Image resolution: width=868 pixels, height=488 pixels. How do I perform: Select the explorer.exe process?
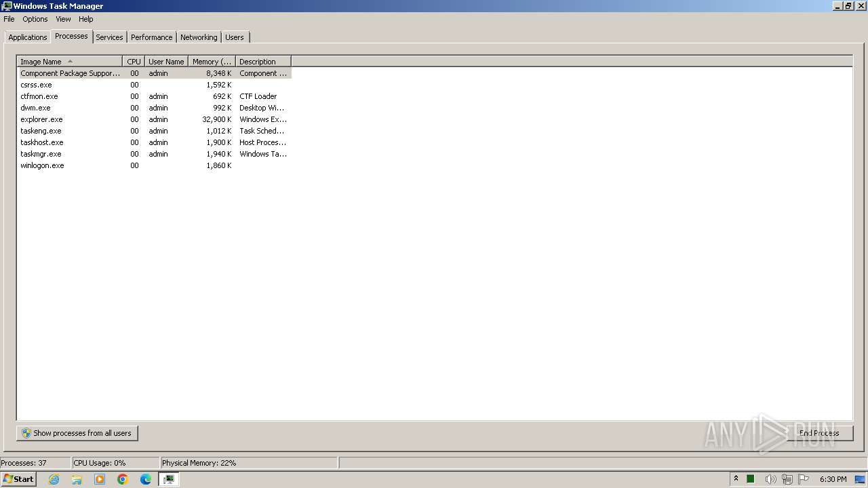(154, 119)
